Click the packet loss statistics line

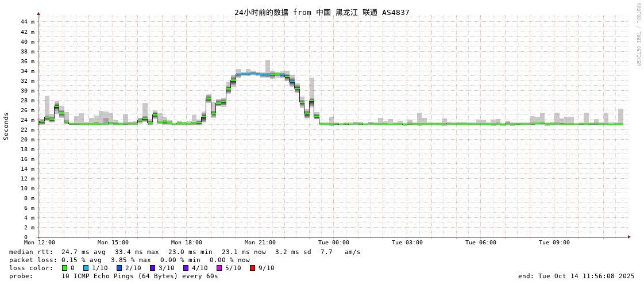129,260
